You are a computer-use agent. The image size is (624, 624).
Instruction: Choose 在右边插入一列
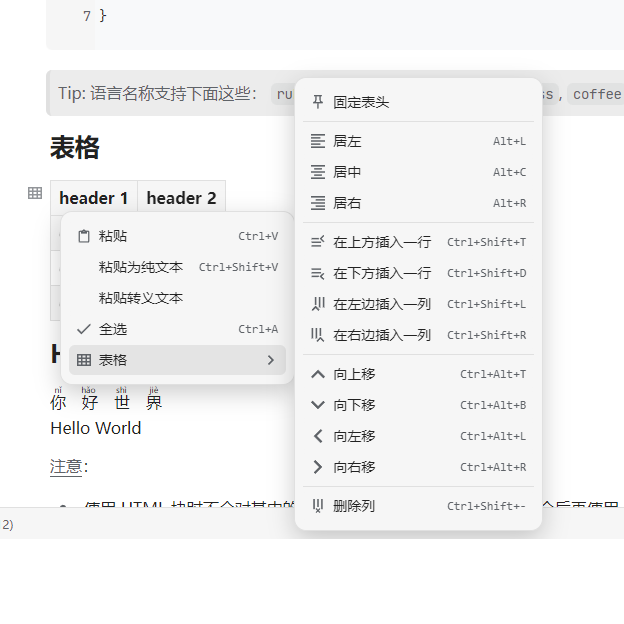(x=418, y=335)
